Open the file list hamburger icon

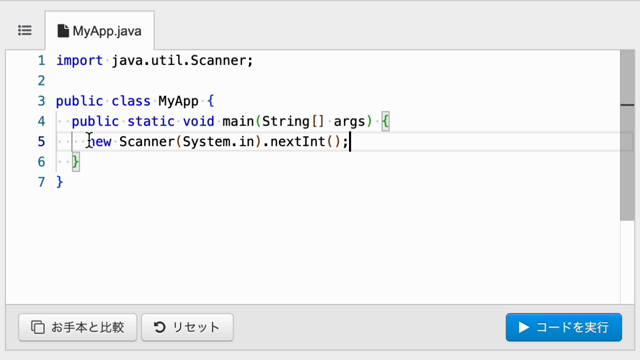[x=25, y=31]
